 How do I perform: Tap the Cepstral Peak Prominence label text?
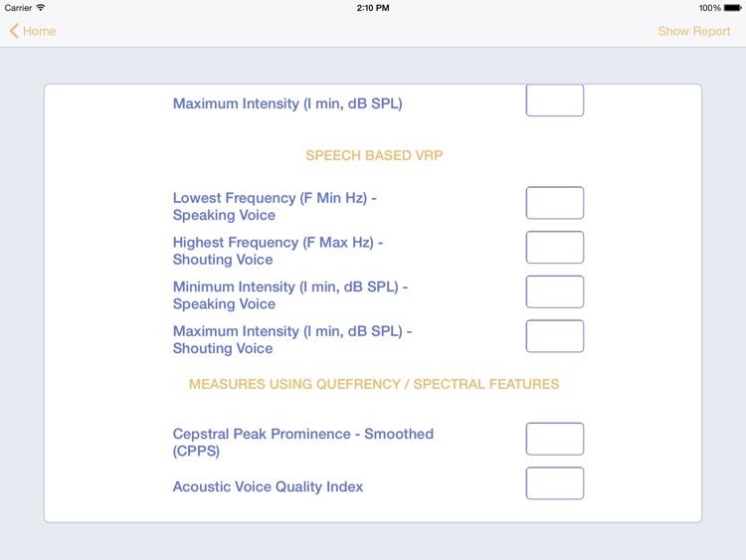pyautogui.click(x=303, y=442)
